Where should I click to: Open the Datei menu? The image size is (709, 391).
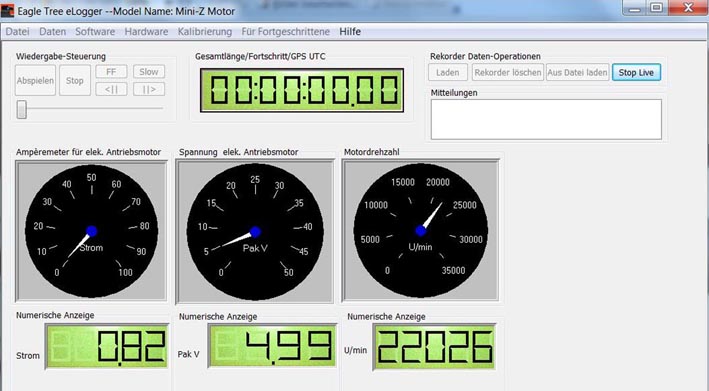[18, 32]
